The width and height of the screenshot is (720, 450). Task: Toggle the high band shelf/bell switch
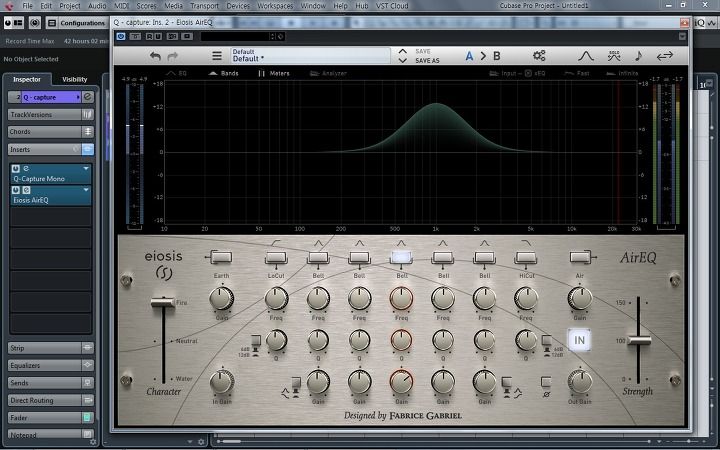[x=506, y=383]
